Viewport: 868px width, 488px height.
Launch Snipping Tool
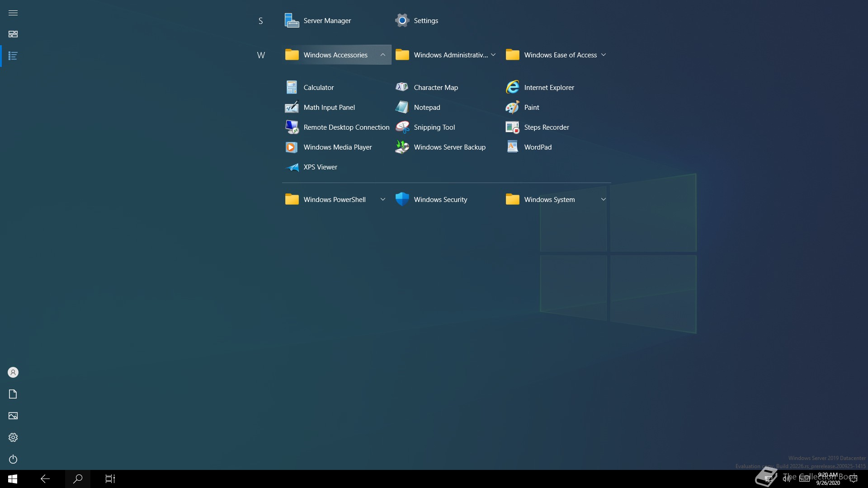pos(447,127)
